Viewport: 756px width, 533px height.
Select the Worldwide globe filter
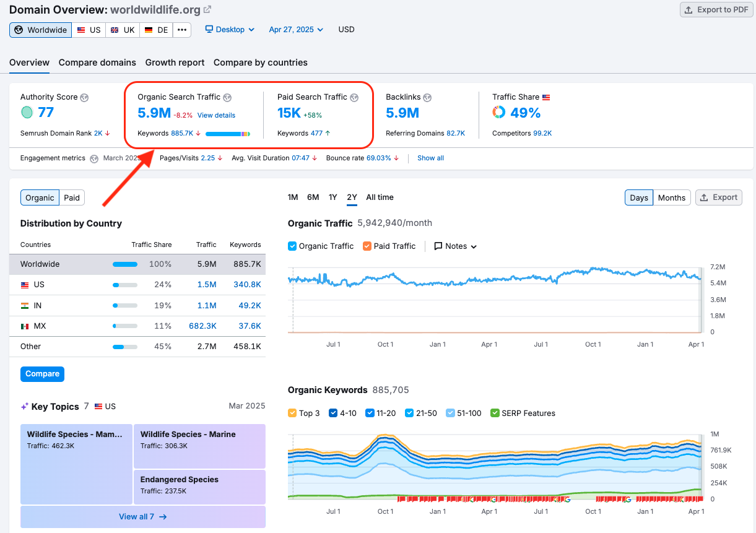(x=40, y=29)
